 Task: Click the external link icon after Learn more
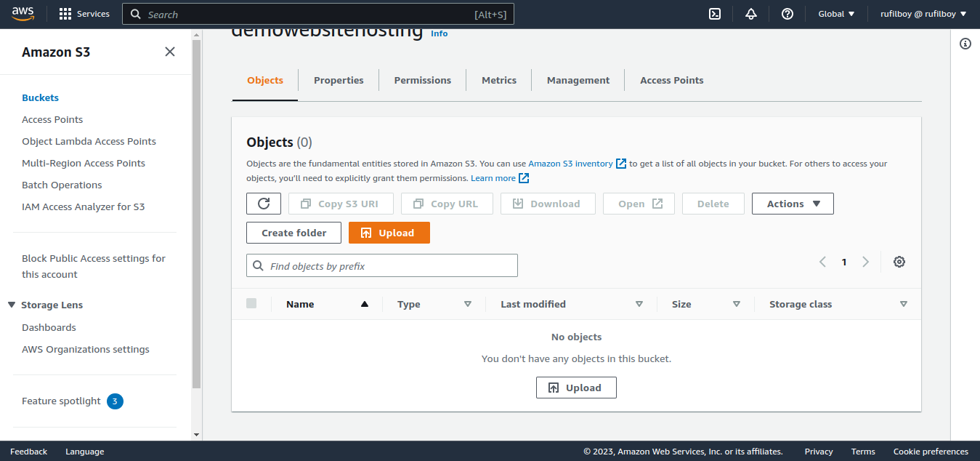pyautogui.click(x=524, y=178)
